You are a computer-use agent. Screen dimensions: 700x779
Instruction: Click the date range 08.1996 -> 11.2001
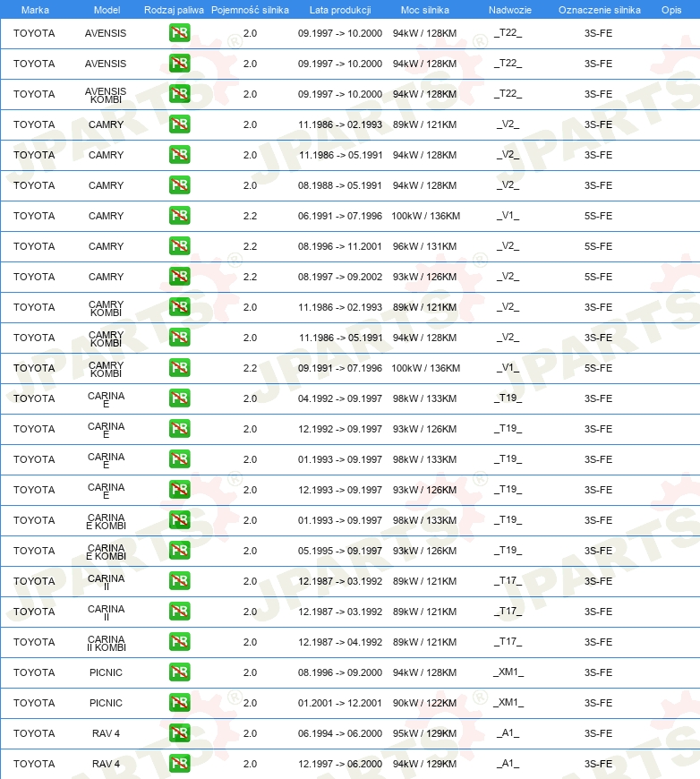(340, 246)
